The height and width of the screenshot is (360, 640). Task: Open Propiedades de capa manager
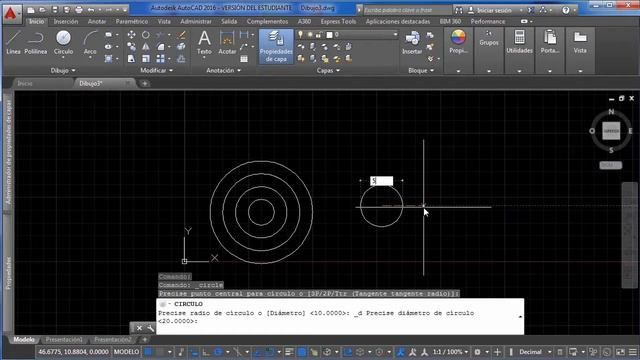click(x=276, y=46)
